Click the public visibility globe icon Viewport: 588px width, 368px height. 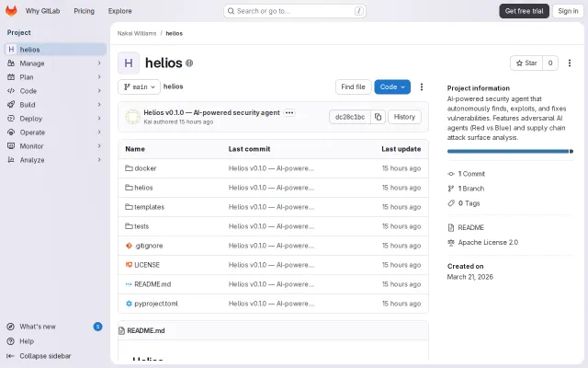pos(189,63)
